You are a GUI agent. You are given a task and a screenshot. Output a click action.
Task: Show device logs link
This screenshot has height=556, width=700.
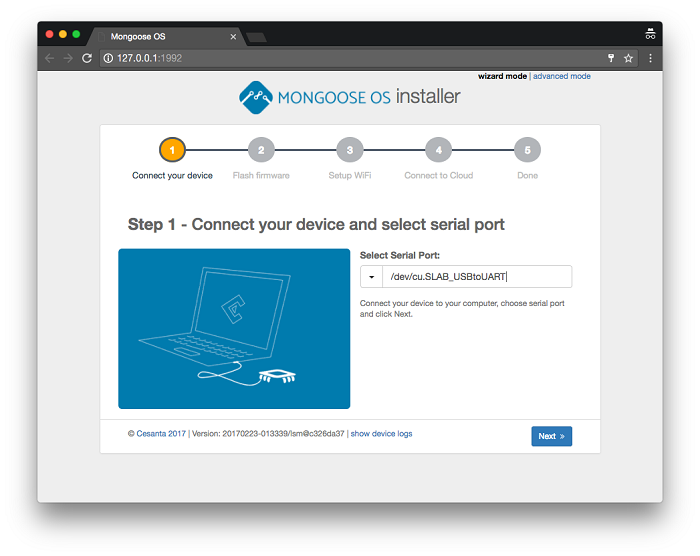pyautogui.click(x=381, y=434)
